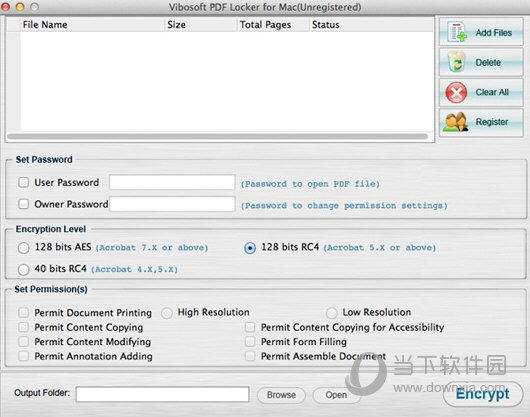The height and width of the screenshot is (417, 530).
Task: Check Permit Content Copying
Action: coord(23,327)
